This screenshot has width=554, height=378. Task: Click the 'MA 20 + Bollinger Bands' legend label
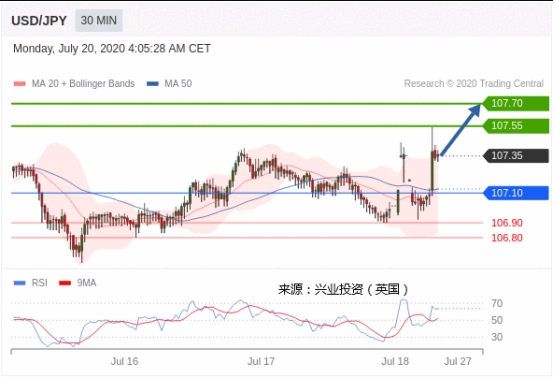(83, 84)
